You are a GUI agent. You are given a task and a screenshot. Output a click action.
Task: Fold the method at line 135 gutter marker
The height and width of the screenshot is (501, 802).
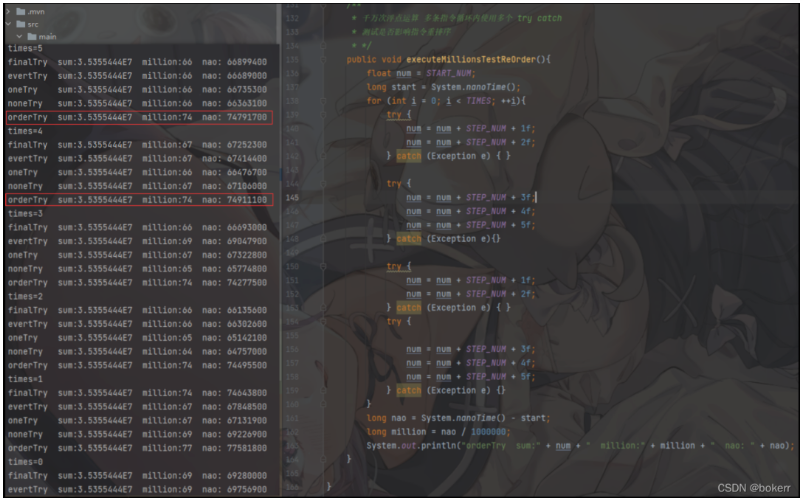pyautogui.click(x=323, y=59)
